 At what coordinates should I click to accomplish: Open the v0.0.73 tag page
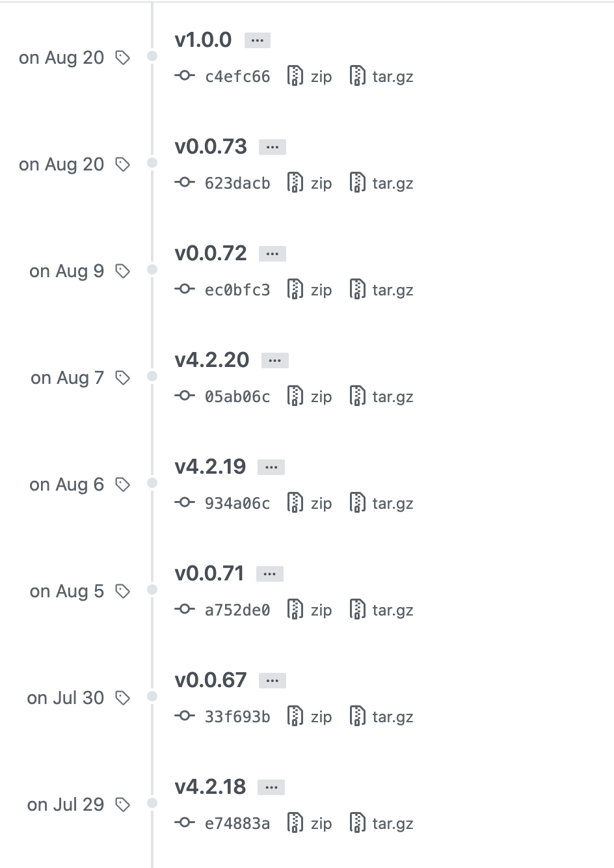tap(211, 146)
